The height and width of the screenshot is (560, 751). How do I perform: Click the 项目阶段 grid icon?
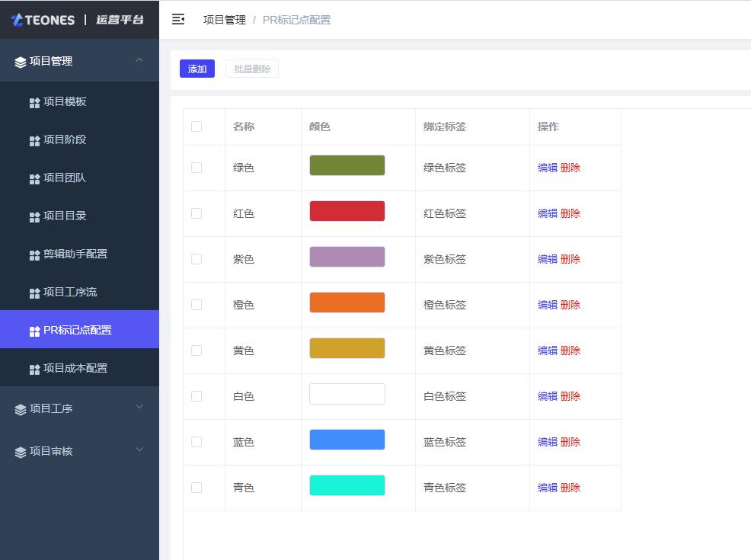[34, 140]
